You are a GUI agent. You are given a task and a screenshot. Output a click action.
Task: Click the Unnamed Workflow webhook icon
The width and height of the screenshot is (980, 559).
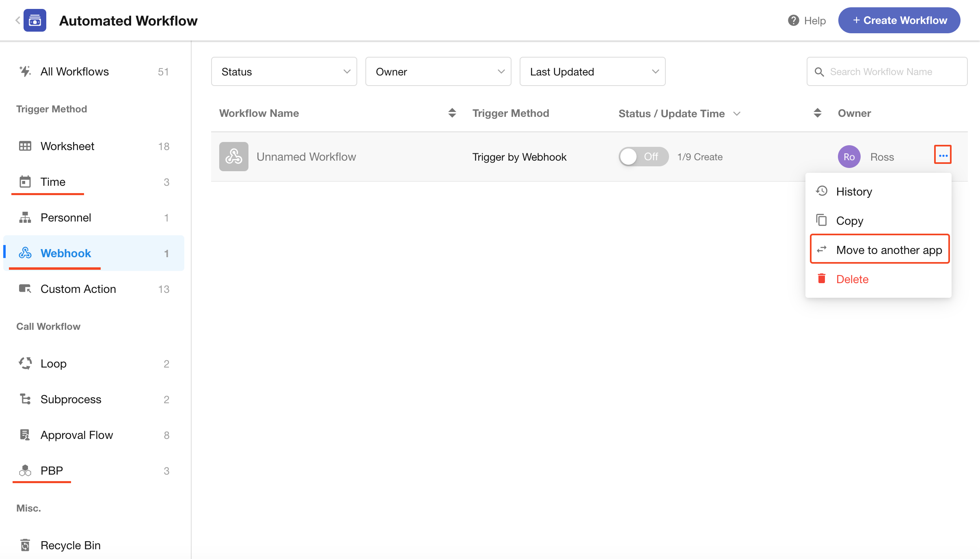point(234,157)
